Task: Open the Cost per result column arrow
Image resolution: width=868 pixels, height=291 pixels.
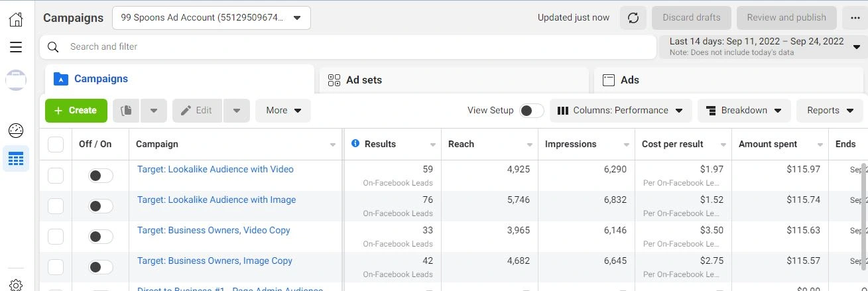Action: pyautogui.click(x=723, y=145)
